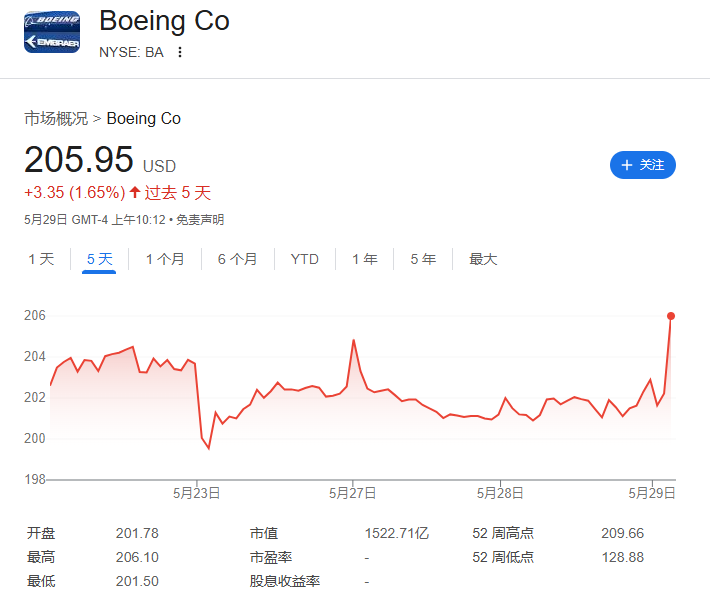The height and width of the screenshot is (595, 710).
Task: Select the 5 年 range tab
Action: pyautogui.click(x=422, y=259)
